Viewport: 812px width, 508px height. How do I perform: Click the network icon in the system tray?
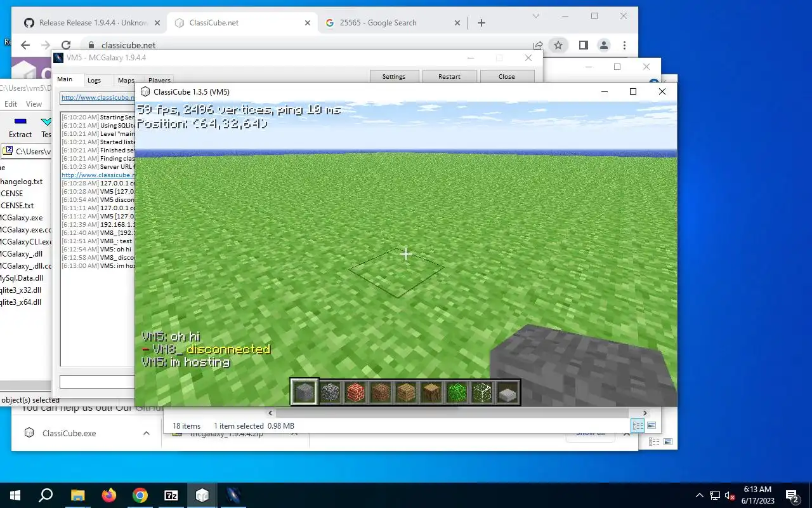[715, 495]
